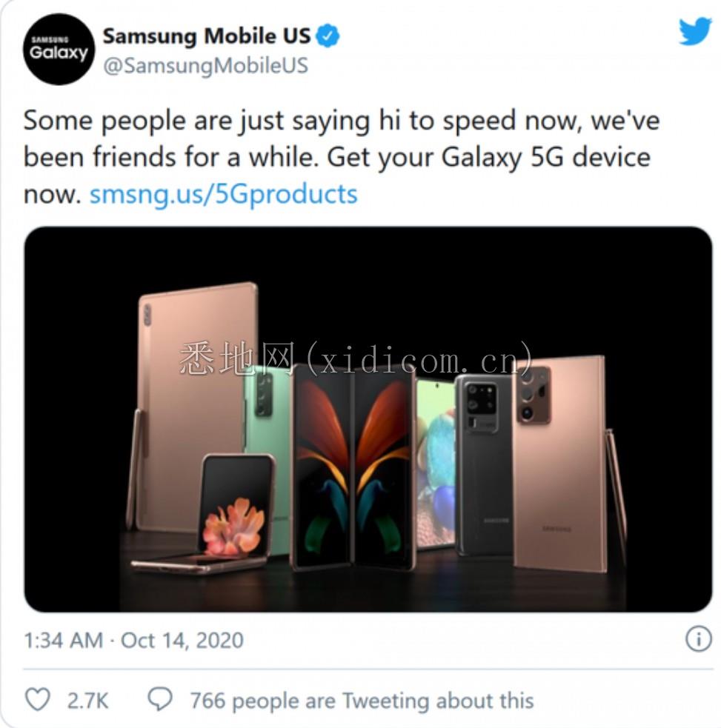Screen dimensions: 721x728
Task: Click the blue verified badge
Action: (328, 36)
